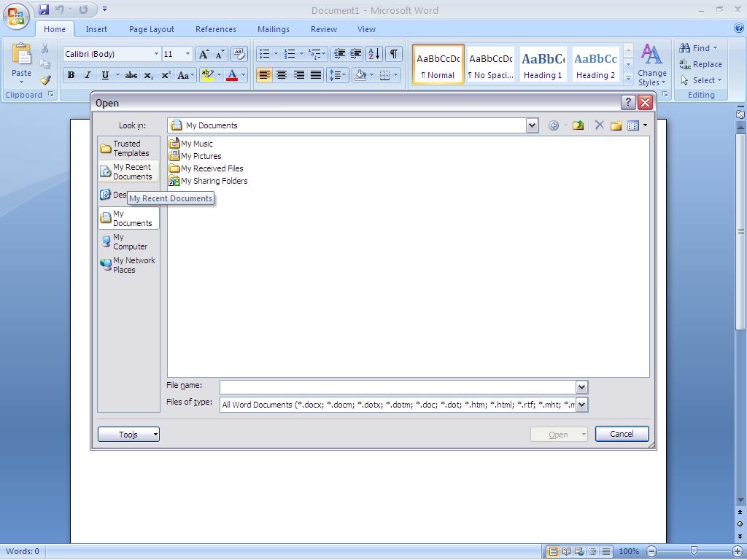The width and height of the screenshot is (747, 560).
Task: Go to My Computer location
Action: [x=128, y=241]
